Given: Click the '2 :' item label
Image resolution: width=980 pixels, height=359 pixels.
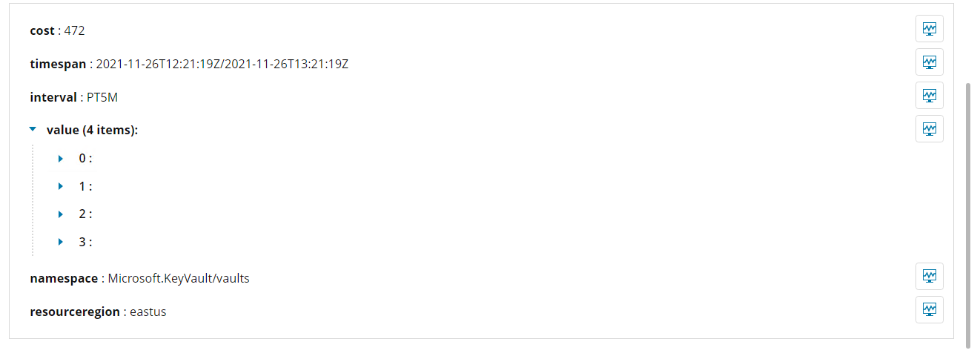Looking at the screenshot, I should [85, 214].
